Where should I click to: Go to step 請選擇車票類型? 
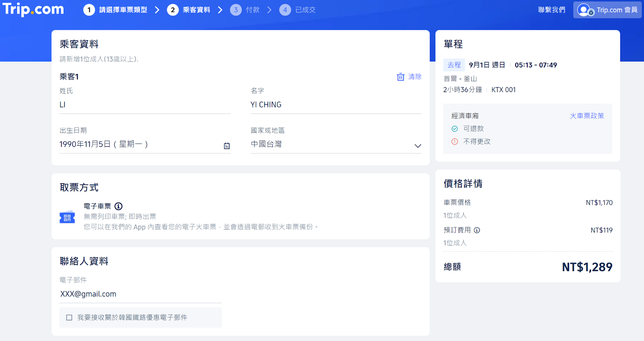[x=123, y=10]
